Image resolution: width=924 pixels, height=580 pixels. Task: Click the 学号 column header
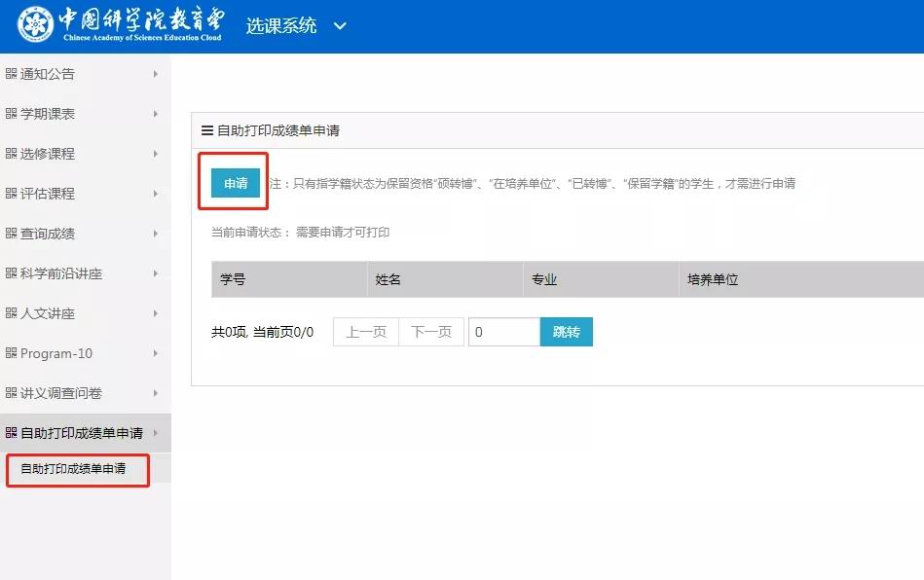click(x=233, y=279)
